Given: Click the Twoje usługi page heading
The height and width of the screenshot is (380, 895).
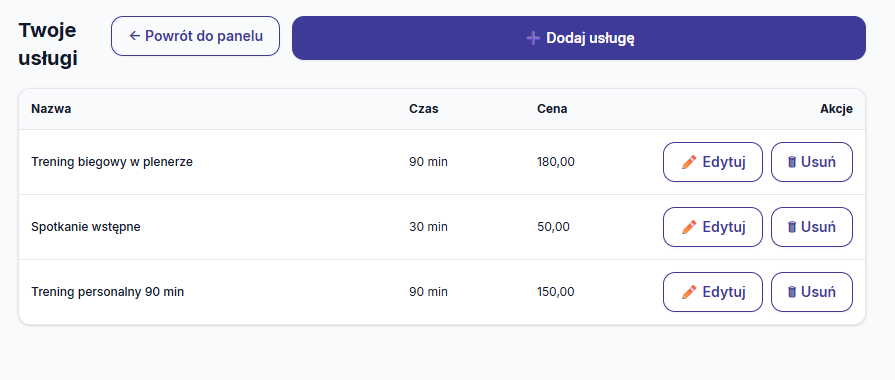Looking at the screenshot, I should pyautogui.click(x=48, y=45).
